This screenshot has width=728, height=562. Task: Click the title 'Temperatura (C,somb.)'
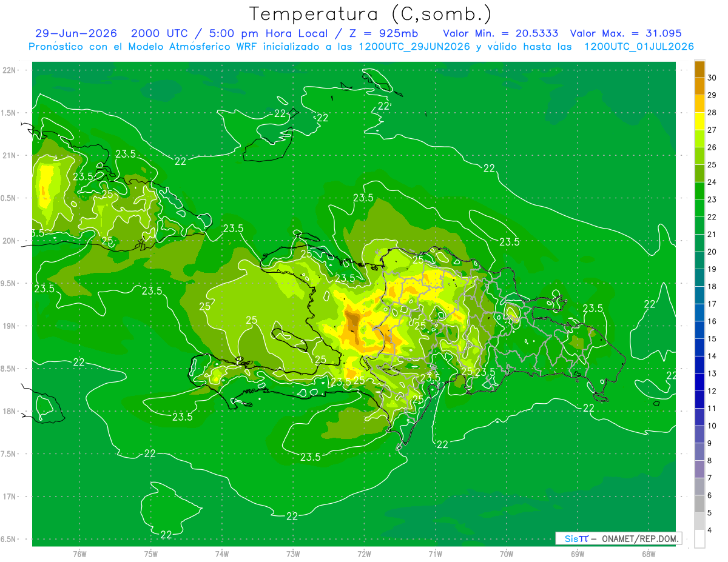tap(370, 15)
